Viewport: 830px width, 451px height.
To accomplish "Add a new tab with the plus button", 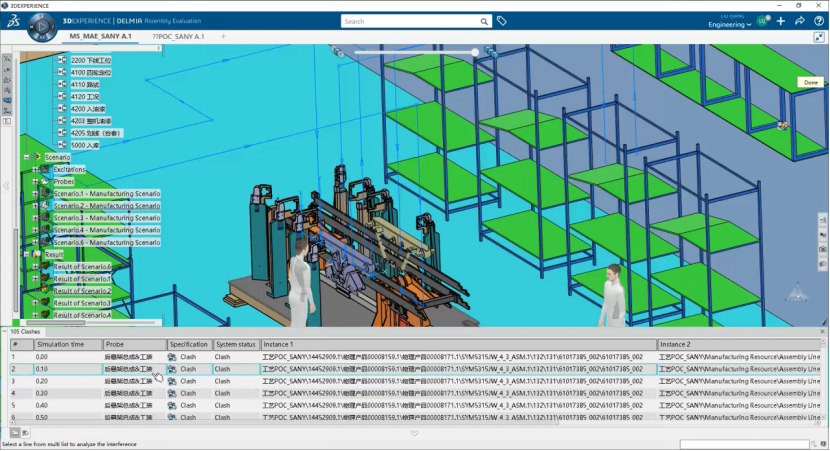I will tap(223, 36).
